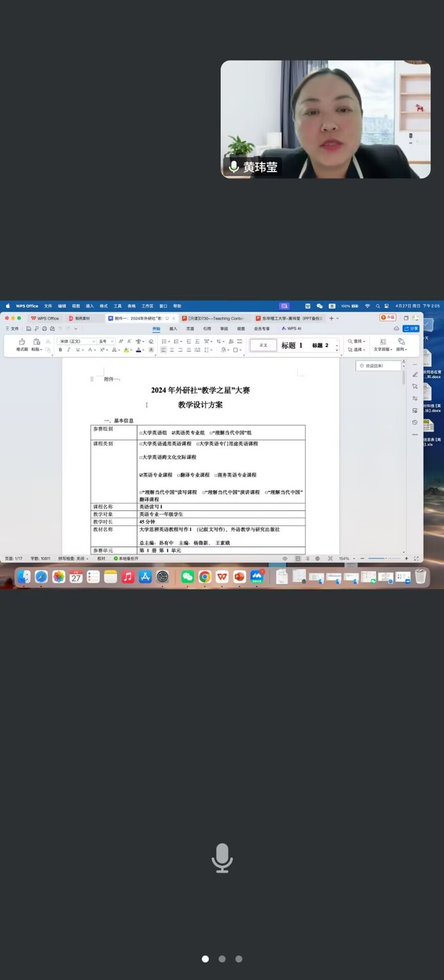Click the increase font size icon
Image resolution: width=444 pixels, height=980 pixels.
[121, 341]
